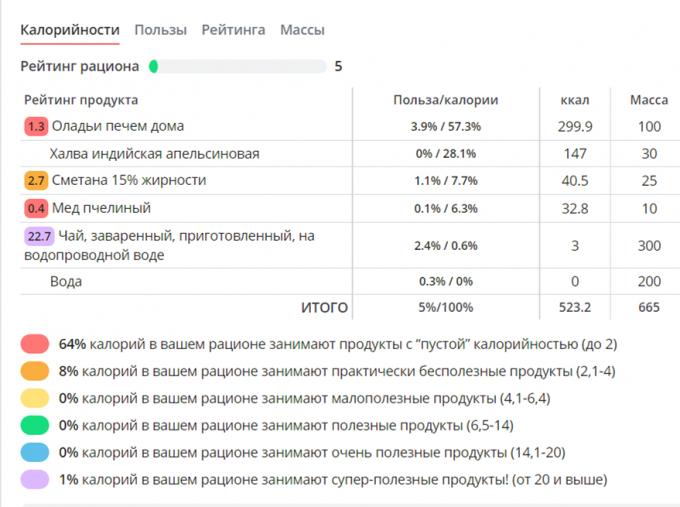Go to the Массы tab
The height and width of the screenshot is (507, 680).
click(x=302, y=30)
